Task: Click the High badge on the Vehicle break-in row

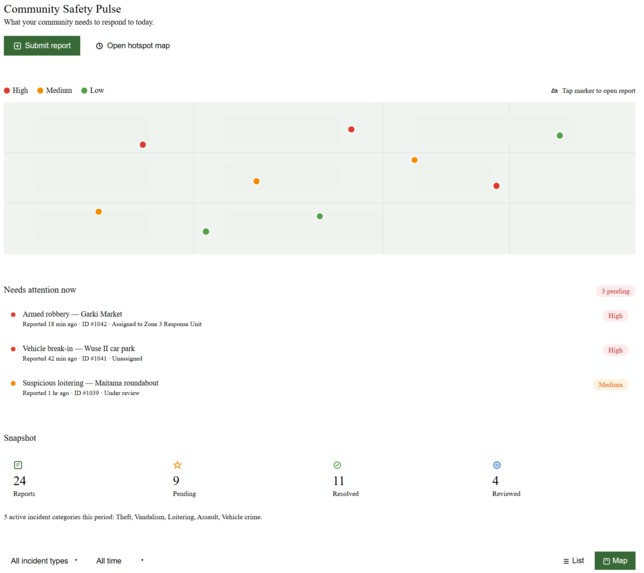Action: pyautogui.click(x=615, y=350)
